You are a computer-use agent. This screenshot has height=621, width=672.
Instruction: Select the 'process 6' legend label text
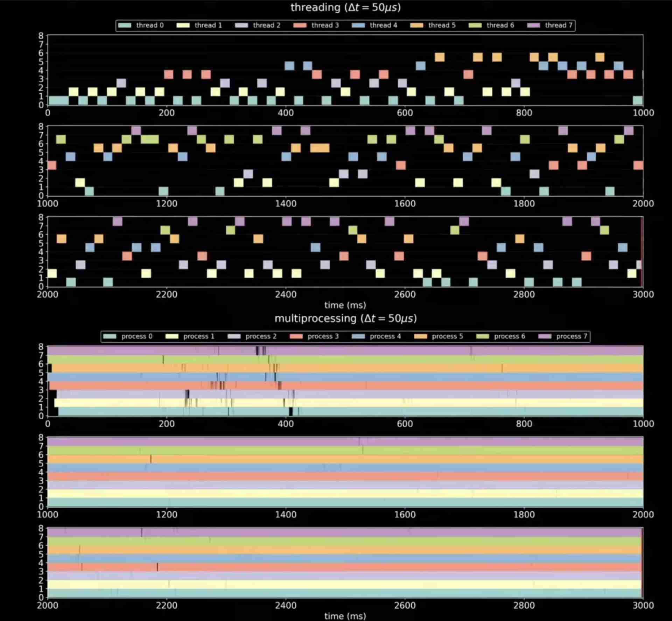(x=510, y=336)
